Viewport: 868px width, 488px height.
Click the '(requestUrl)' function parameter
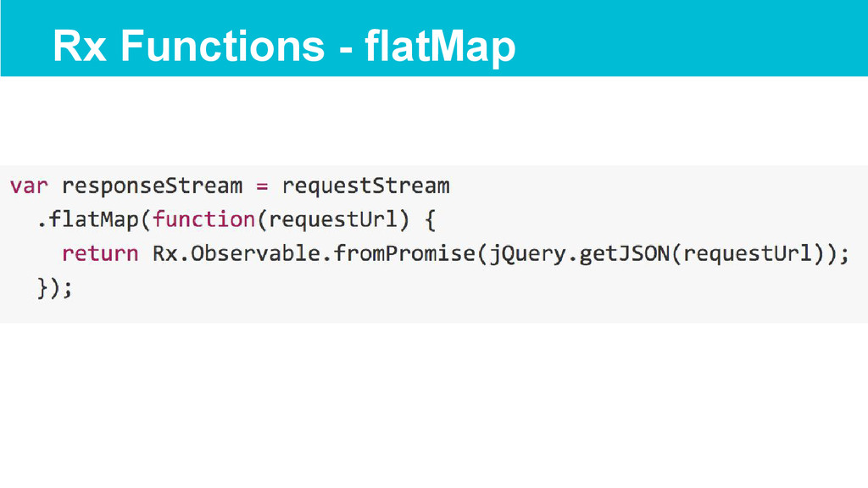coord(332,220)
